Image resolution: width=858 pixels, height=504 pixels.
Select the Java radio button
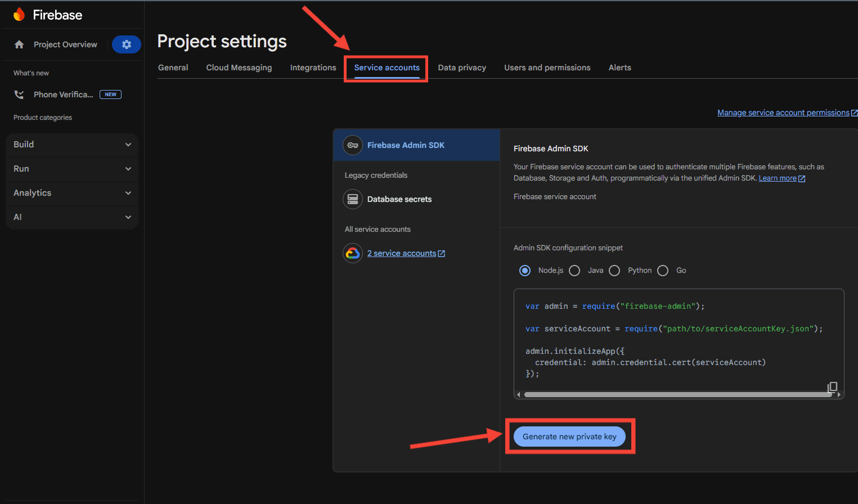[574, 271]
